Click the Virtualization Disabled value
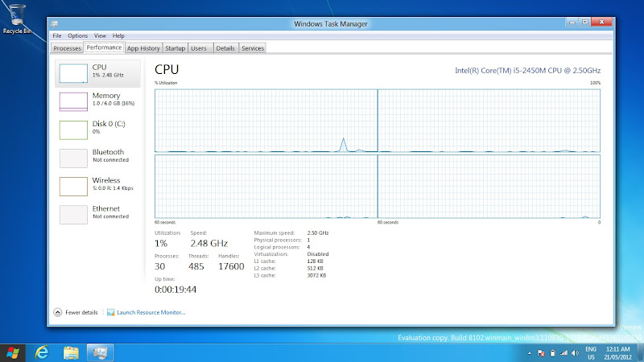 point(318,254)
